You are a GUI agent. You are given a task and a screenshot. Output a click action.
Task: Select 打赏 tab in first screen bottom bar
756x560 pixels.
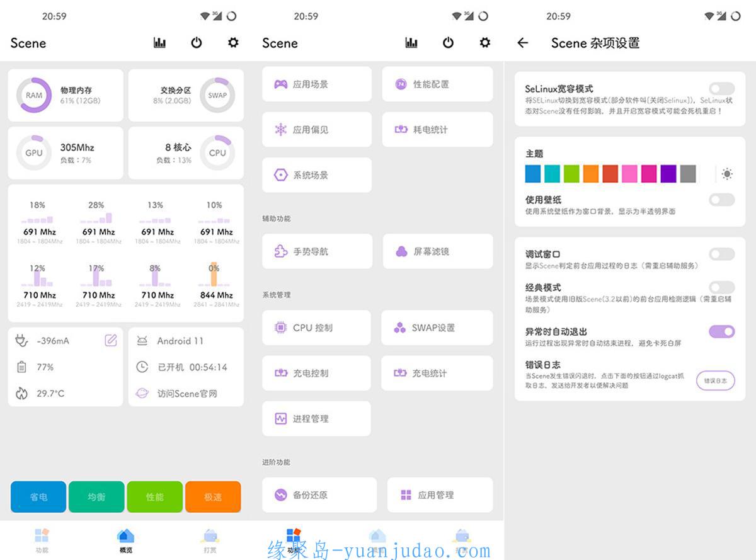pyautogui.click(x=210, y=540)
